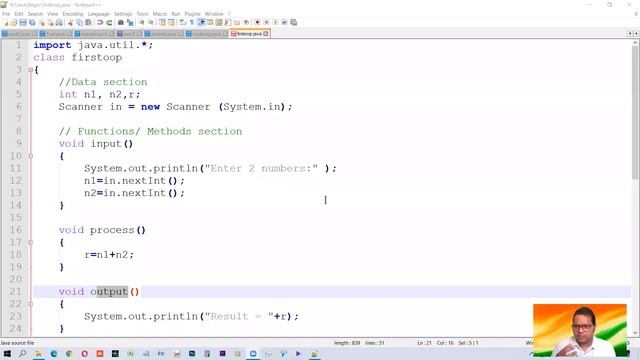Open the Plugins menu
640x360 pixels.
192,14
